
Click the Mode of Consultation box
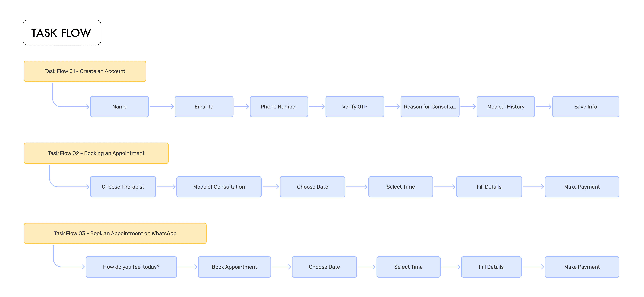click(219, 187)
